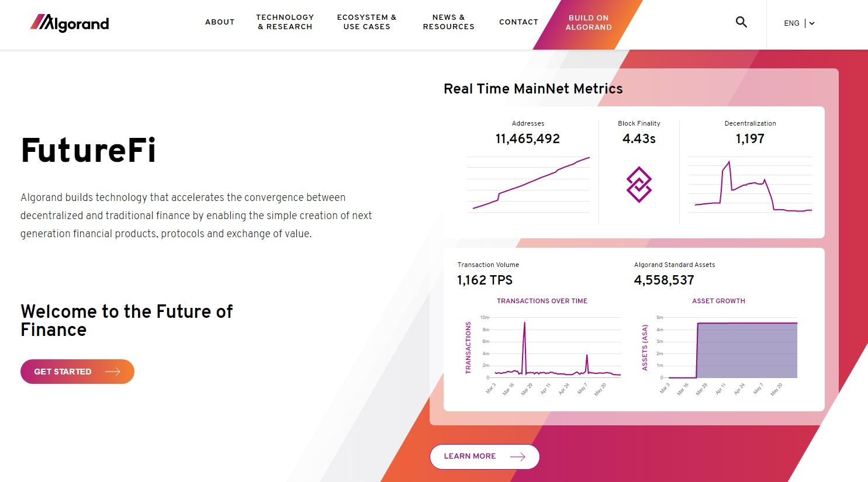
Task: Open the search magnifier icon
Action: point(741,22)
